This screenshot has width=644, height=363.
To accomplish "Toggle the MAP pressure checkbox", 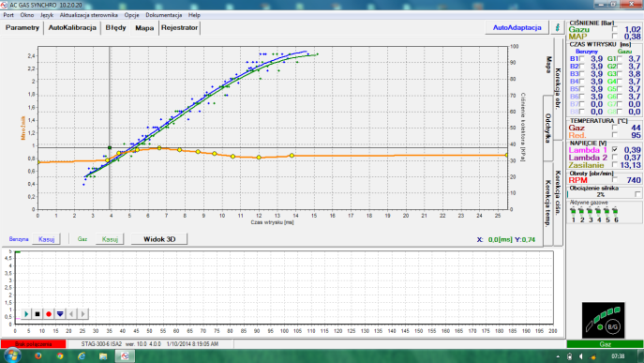I will click(615, 37).
